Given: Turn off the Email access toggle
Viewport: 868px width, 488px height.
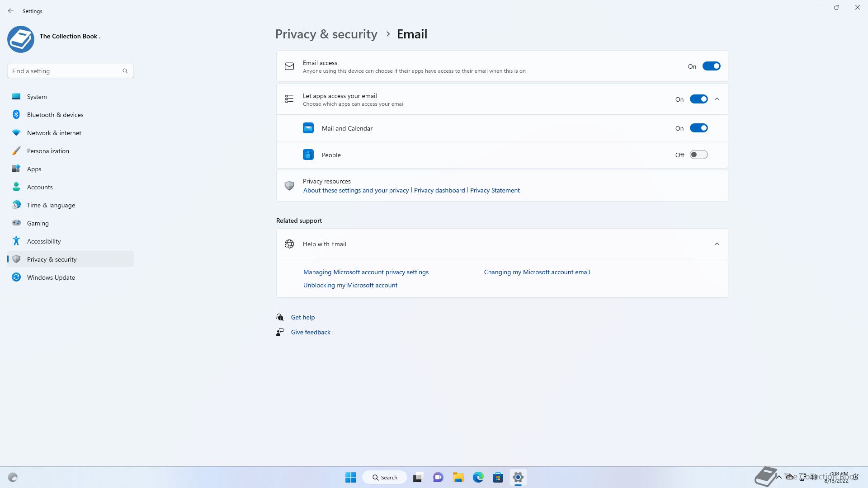Looking at the screenshot, I should pos(711,66).
